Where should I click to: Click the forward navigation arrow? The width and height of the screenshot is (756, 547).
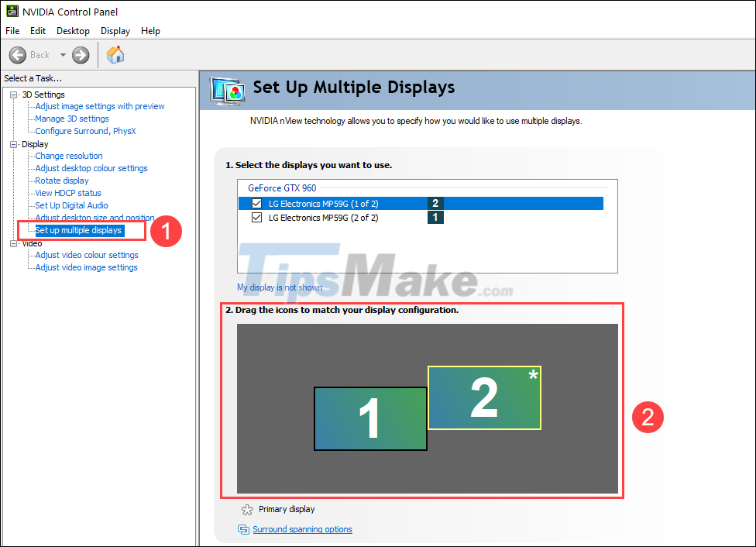80,54
